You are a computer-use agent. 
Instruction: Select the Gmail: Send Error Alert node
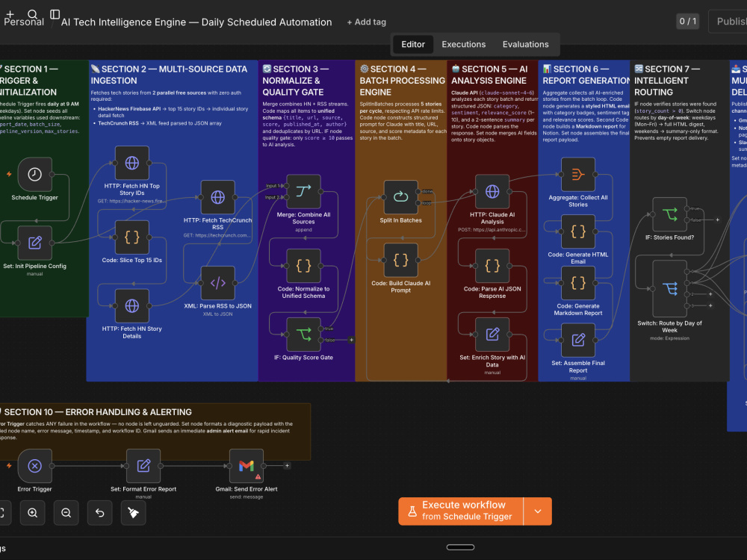point(247,466)
